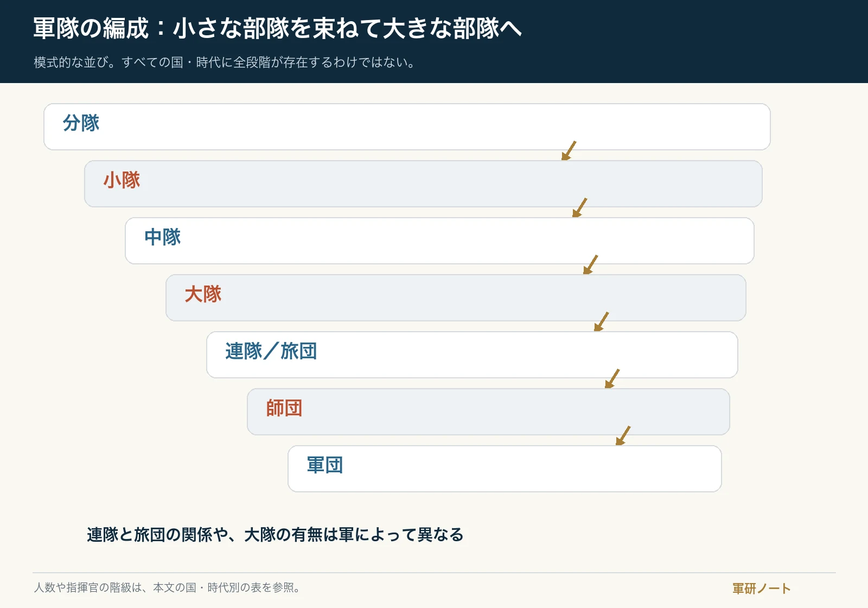Select the 師団 level box

click(x=488, y=411)
